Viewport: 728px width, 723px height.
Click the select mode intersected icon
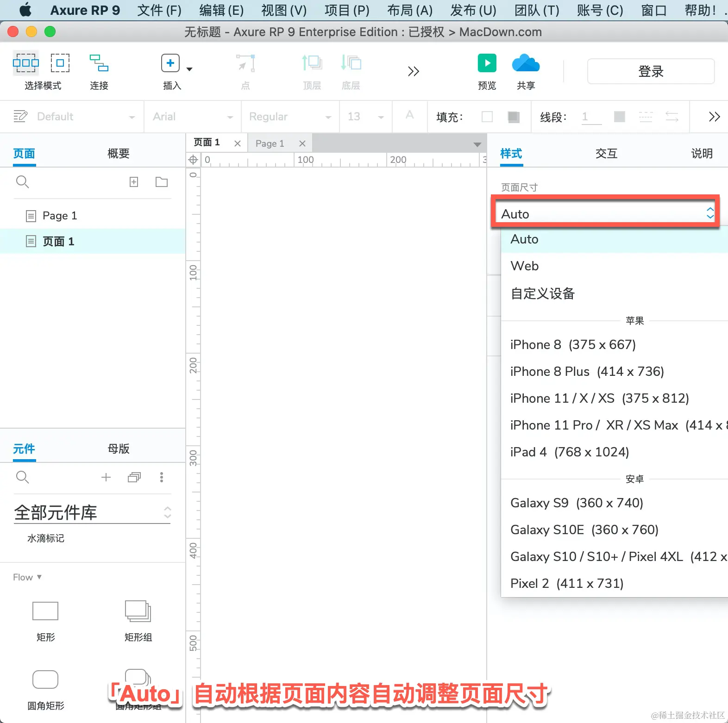26,63
